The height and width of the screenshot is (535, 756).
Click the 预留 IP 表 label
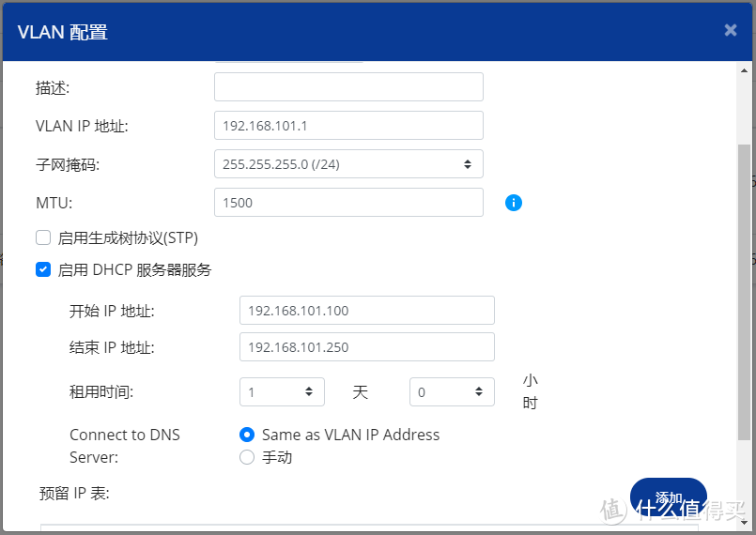point(74,494)
